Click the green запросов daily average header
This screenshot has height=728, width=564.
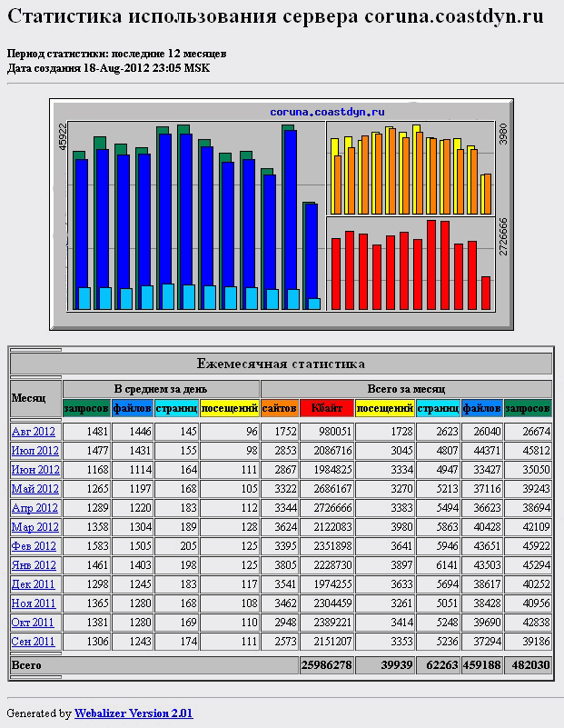[x=86, y=409]
